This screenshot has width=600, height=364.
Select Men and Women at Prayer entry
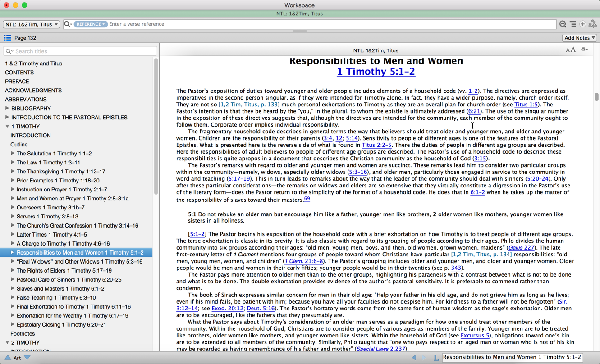73,199
